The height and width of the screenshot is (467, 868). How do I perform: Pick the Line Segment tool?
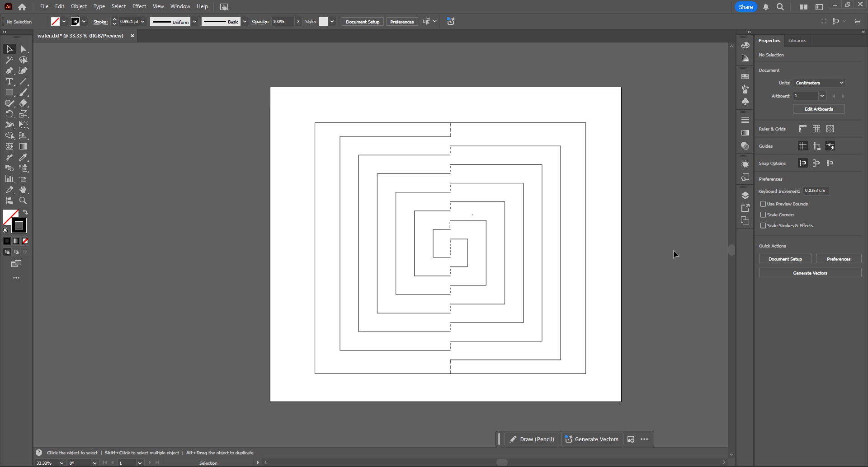[24, 81]
